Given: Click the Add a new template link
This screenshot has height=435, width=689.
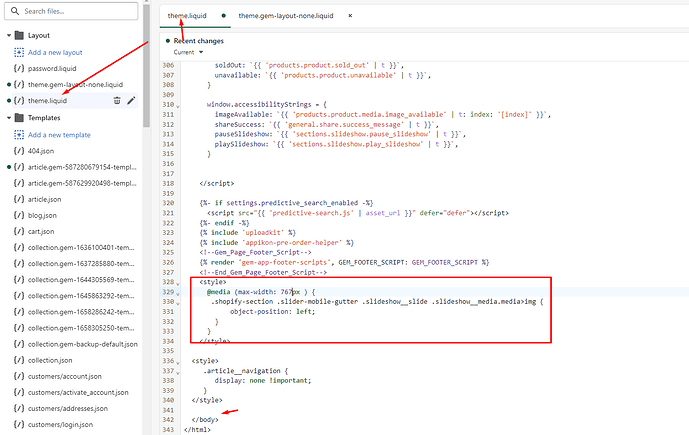Looking at the screenshot, I should click(x=60, y=134).
